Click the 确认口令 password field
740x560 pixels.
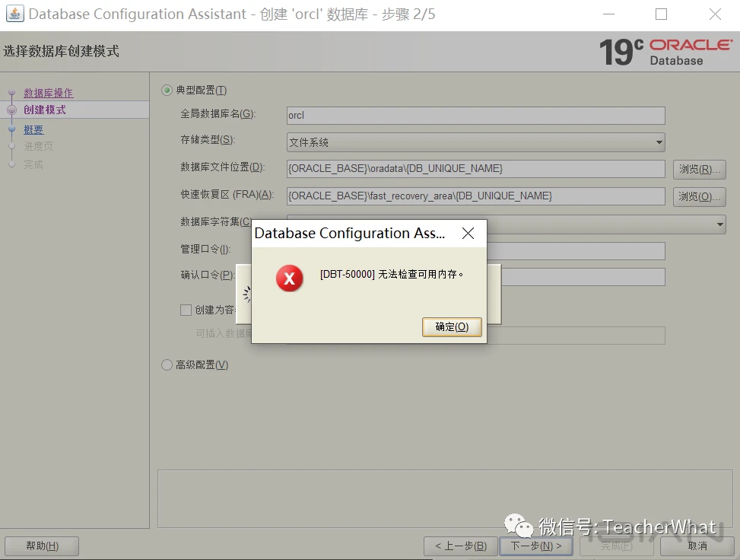[x=583, y=277]
